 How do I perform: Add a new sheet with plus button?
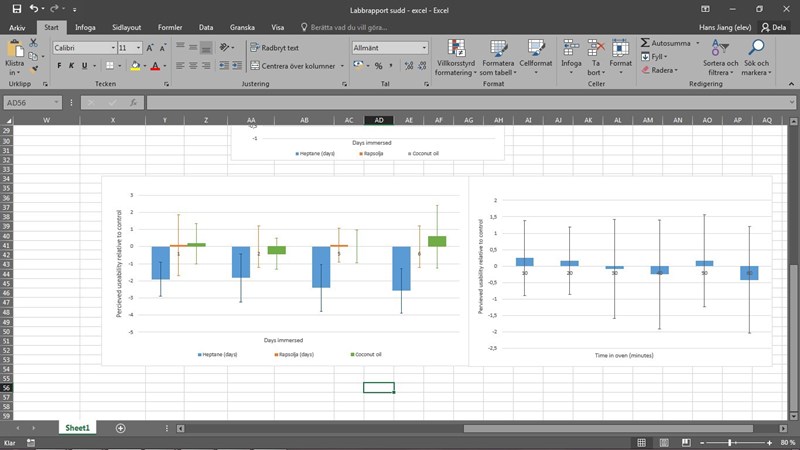coord(121,428)
